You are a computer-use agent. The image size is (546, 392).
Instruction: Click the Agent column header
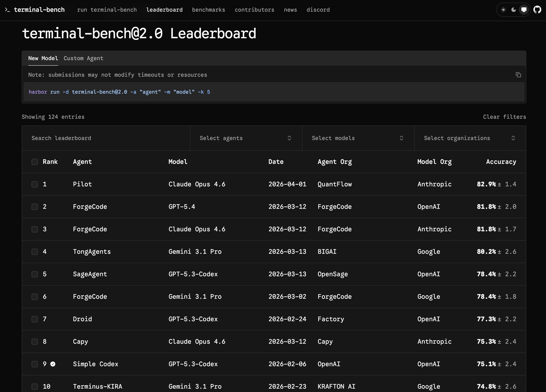tap(82, 162)
